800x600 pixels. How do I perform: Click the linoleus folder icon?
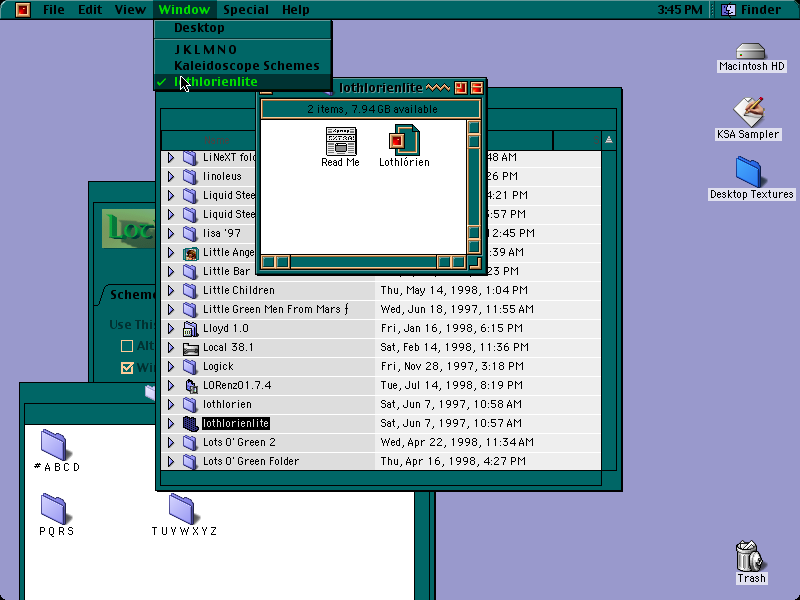[x=190, y=177]
